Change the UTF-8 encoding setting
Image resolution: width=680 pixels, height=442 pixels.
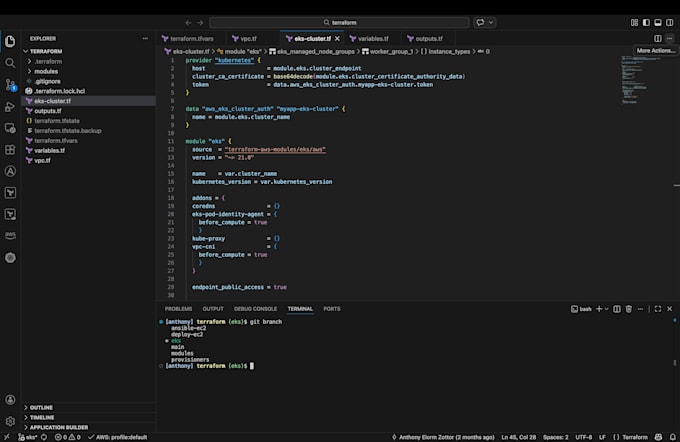[583, 437]
